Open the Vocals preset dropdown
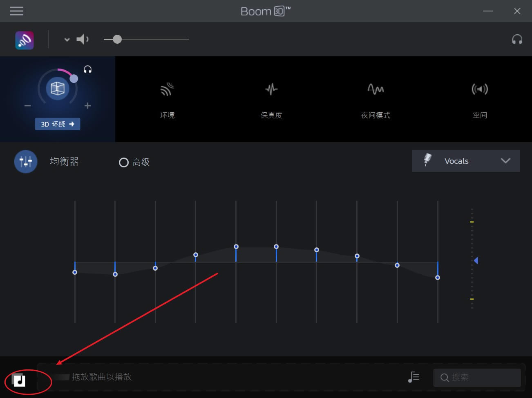 tap(465, 161)
